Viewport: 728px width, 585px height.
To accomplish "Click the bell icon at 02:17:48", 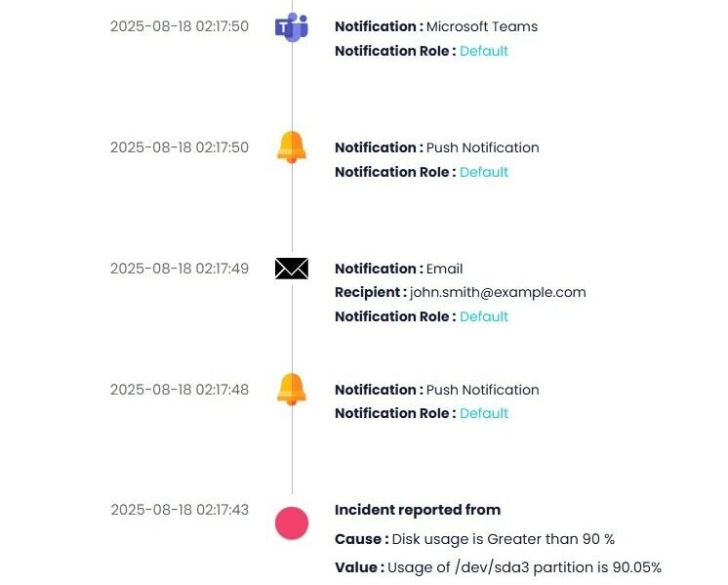I will pos(291,389).
